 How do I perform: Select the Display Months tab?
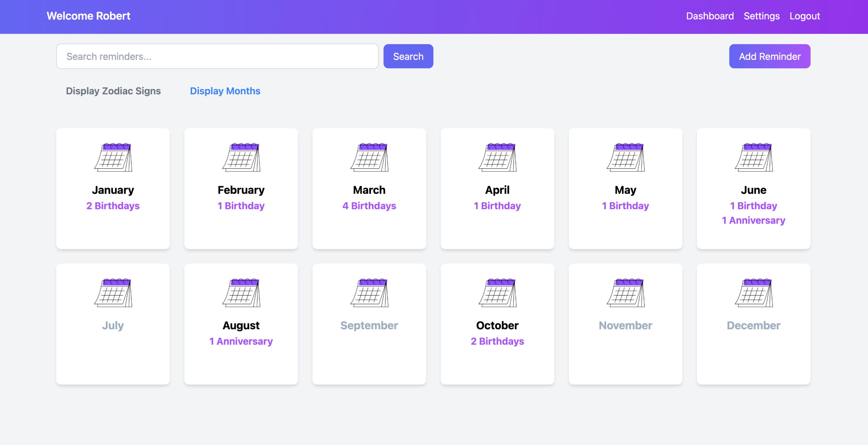pos(225,90)
